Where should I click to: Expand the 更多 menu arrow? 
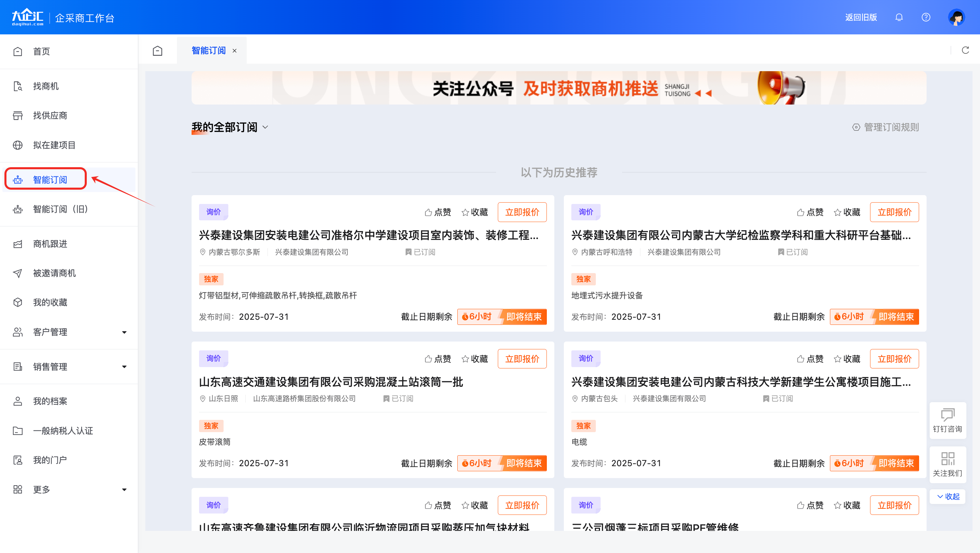(x=124, y=489)
